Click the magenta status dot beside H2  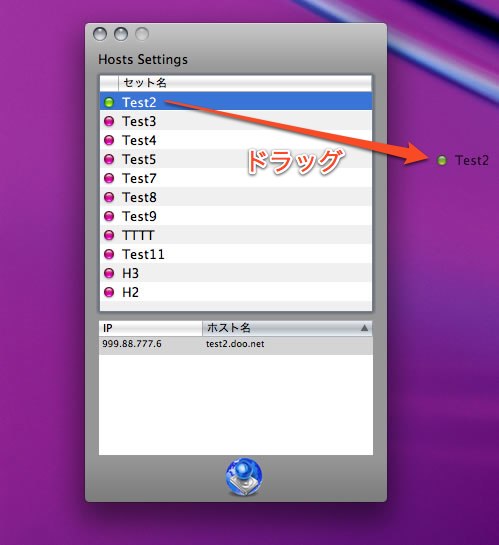point(109,292)
